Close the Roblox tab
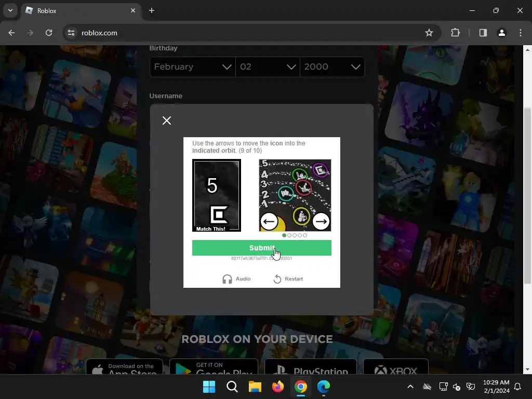532x399 pixels. pos(133,10)
